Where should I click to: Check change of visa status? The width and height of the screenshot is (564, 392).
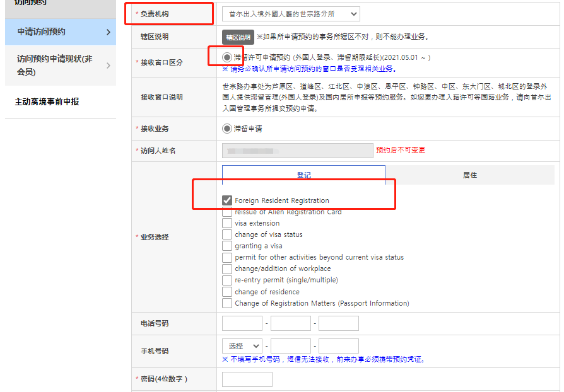click(227, 233)
